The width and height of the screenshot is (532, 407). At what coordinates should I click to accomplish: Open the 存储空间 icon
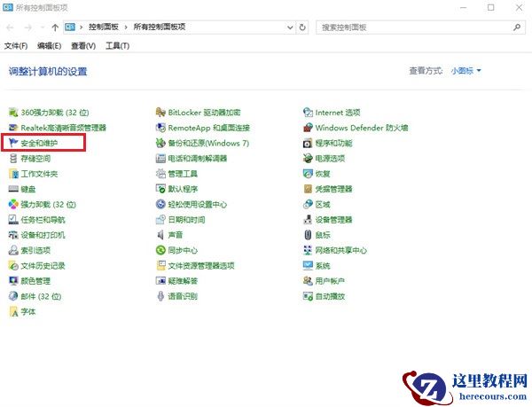point(13,159)
